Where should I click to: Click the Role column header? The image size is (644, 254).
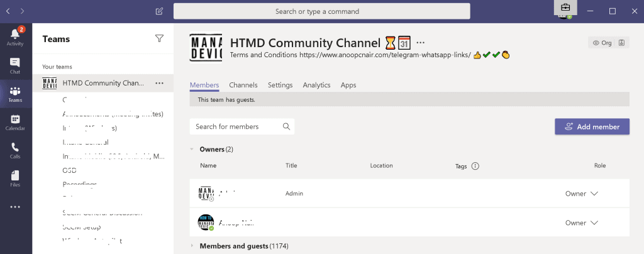(x=600, y=166)
